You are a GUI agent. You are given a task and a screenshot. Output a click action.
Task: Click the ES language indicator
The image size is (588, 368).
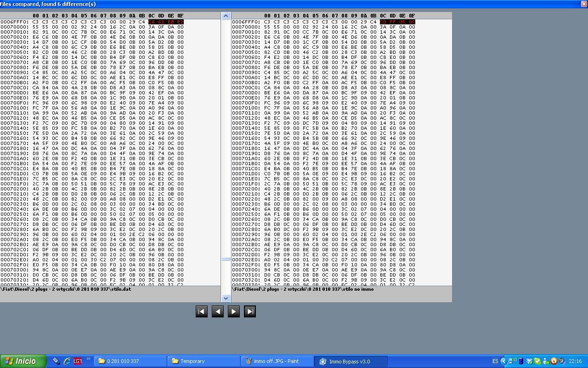pyautogui.click(x=495, y=361)
